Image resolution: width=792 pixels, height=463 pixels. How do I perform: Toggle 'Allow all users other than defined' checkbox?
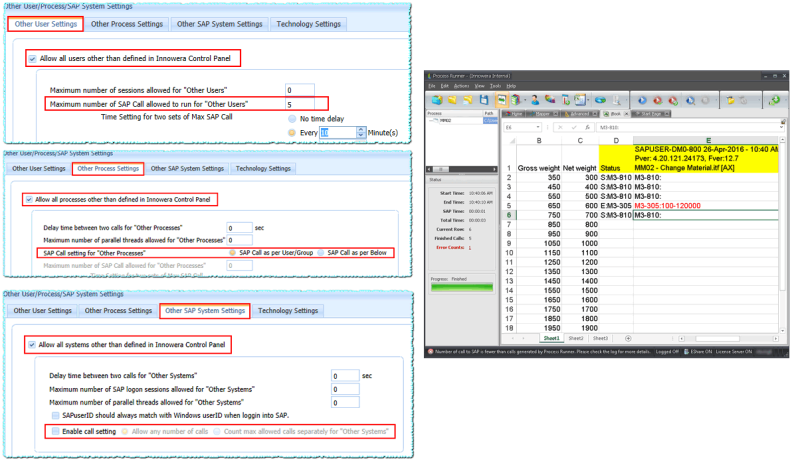32,59
